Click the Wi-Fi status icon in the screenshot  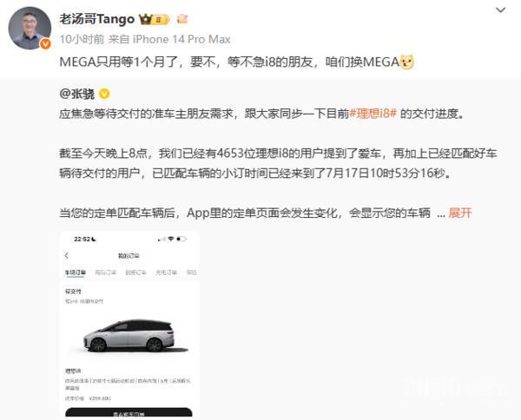[x=171, y=239]
